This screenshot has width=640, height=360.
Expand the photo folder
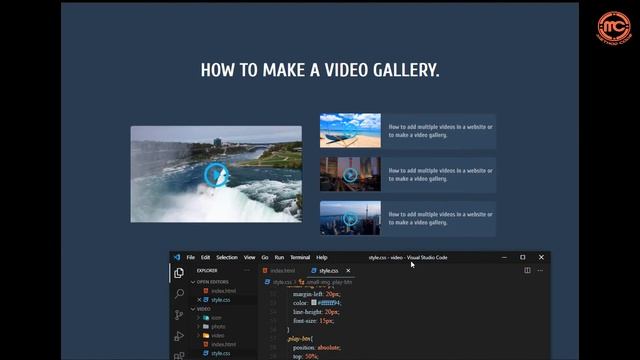click(218, 327)
